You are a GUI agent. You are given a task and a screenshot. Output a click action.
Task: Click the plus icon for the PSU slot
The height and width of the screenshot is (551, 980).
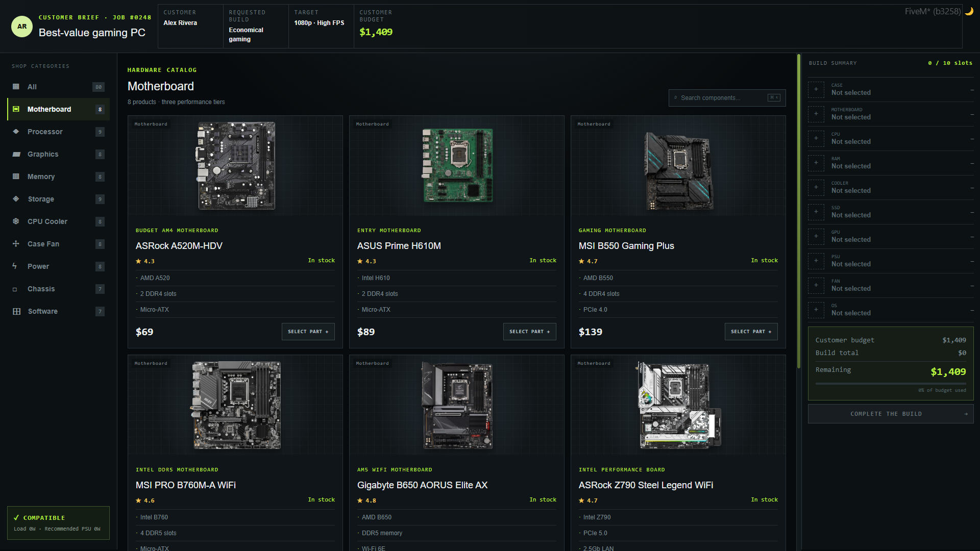point(816,261)
